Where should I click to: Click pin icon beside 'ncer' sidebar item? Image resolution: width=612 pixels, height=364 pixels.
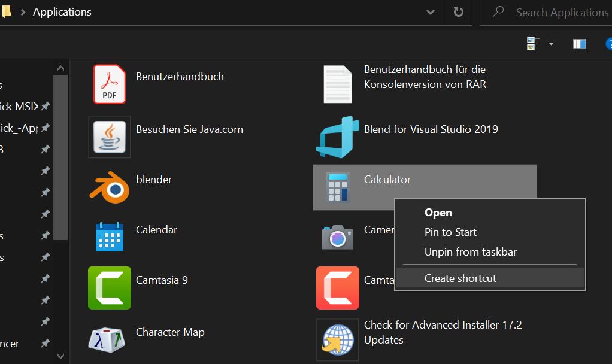[x=46, y=343]
